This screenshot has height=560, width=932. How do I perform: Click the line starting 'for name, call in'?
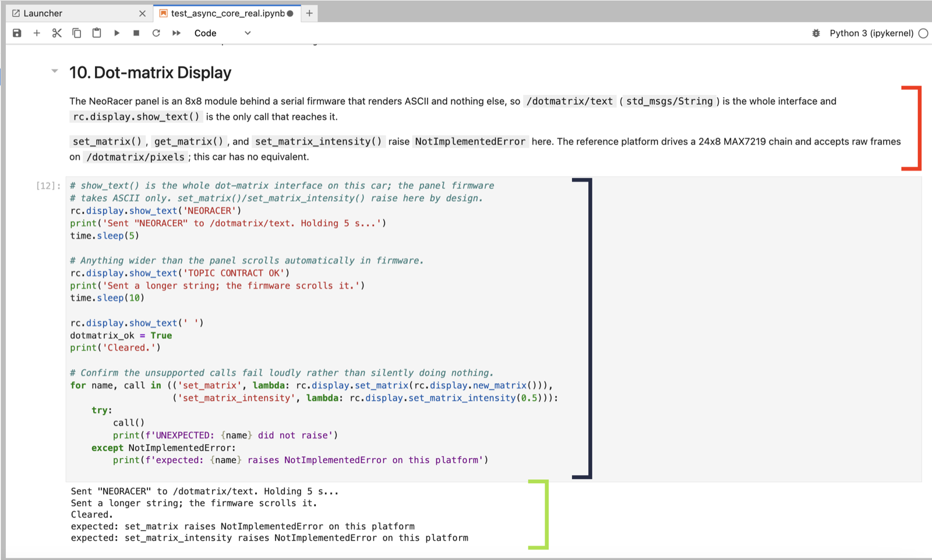312,385
